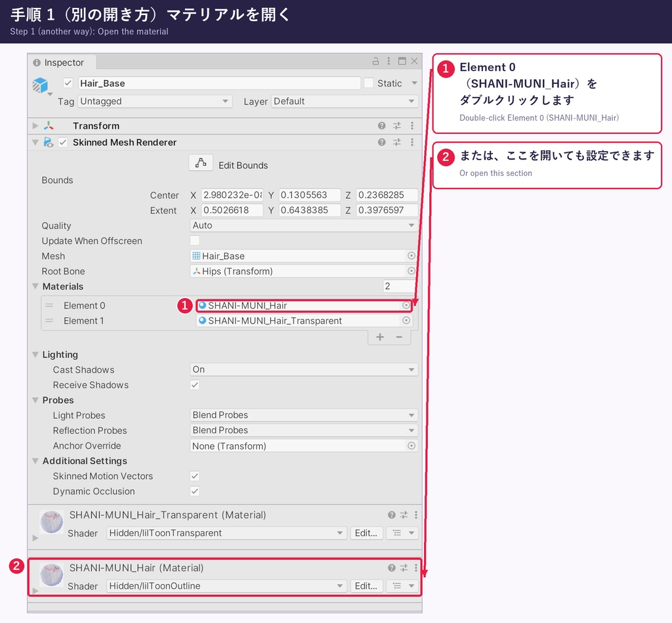Open Skinned Mesh Renderer context menu dots
Screen dimensions: 672x623
coord(412,142)
